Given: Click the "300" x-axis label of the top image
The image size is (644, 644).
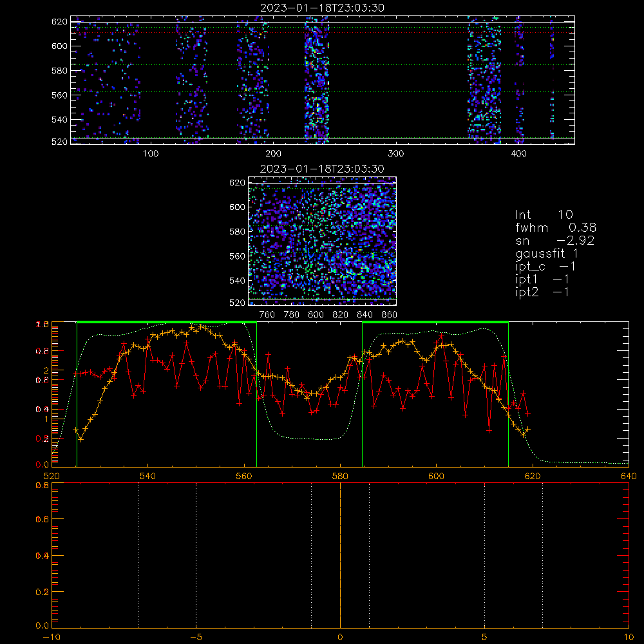Looking at the screenshot, I should pos(396,154).
